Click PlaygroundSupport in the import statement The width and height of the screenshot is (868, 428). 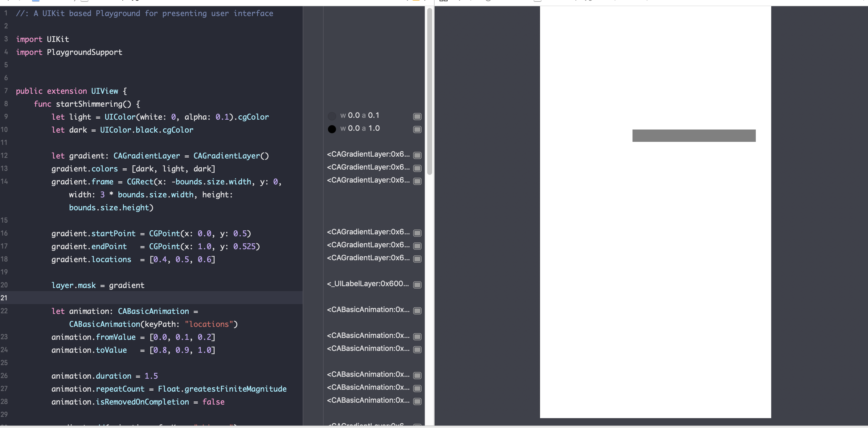[84, 52]
